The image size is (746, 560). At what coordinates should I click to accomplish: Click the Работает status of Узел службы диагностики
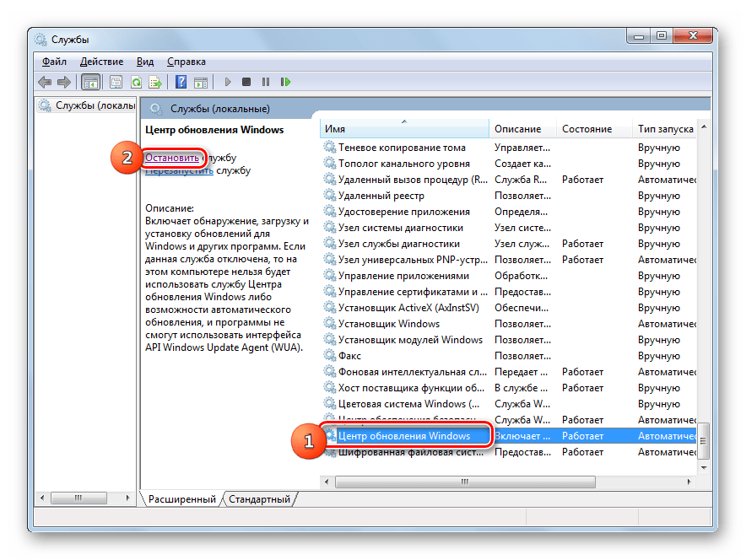coord(582,244)
